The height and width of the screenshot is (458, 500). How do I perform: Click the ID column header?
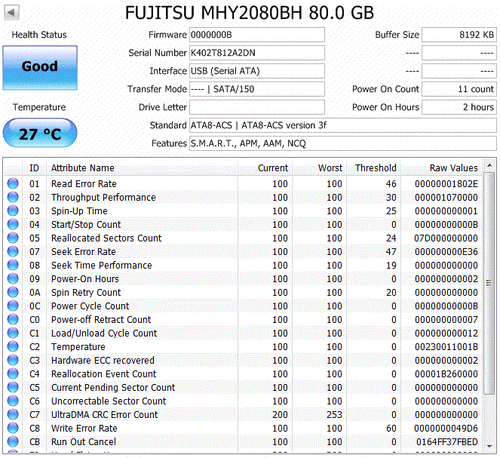[34, 168]
